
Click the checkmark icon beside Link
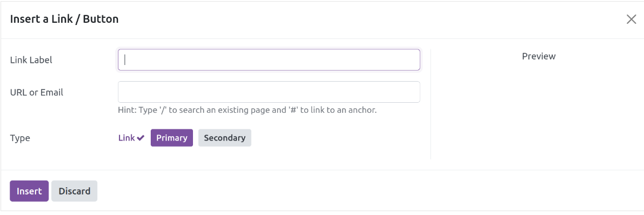pyautogui.click(x=141, y=138)
